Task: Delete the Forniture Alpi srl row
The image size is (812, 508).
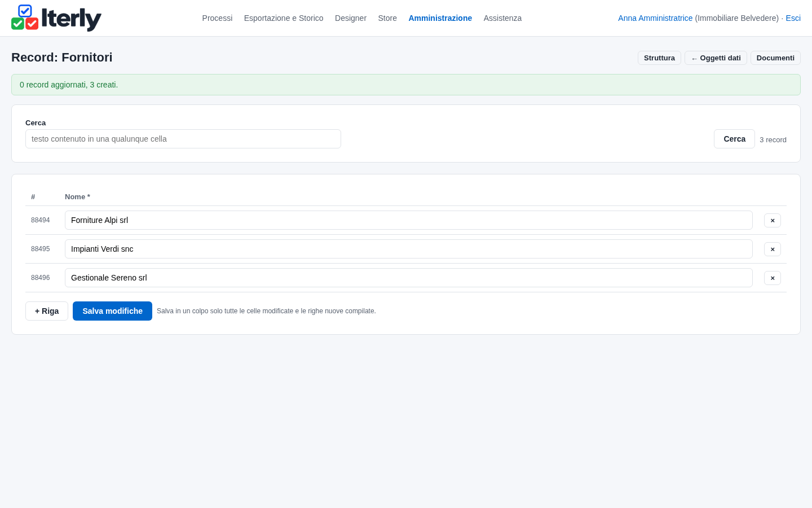Action: tap(773, 220)
